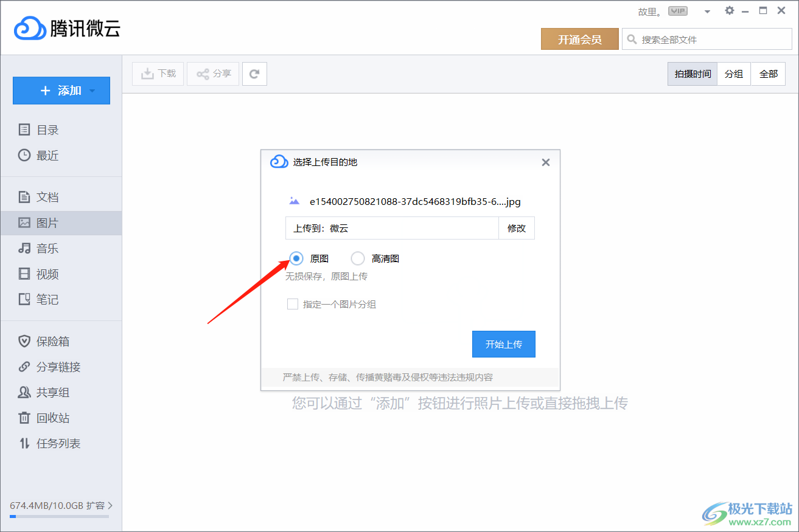Open 分享链接 in the sidebar
Screen dimensions: 799x532
(61, 367)
